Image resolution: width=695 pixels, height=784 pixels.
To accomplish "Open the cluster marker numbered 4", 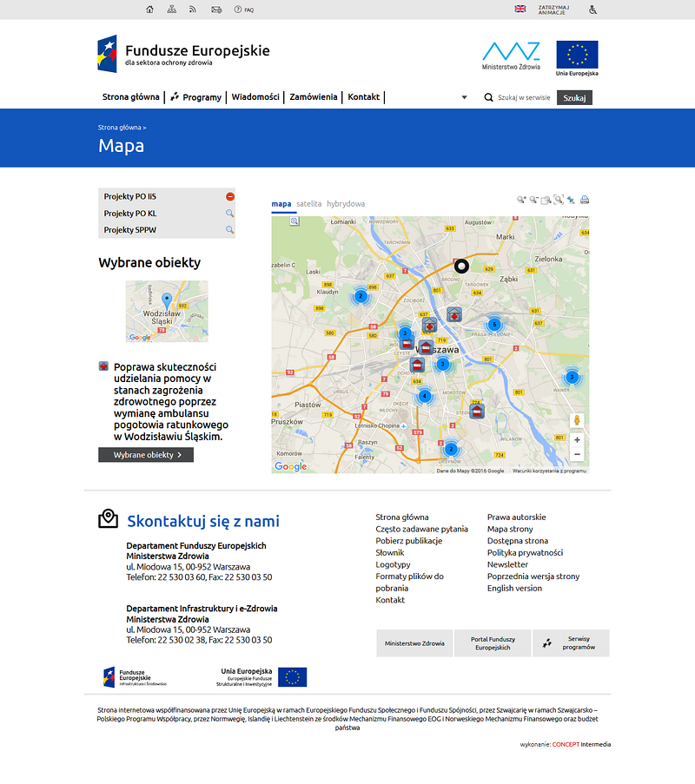I will coord(424,397).
